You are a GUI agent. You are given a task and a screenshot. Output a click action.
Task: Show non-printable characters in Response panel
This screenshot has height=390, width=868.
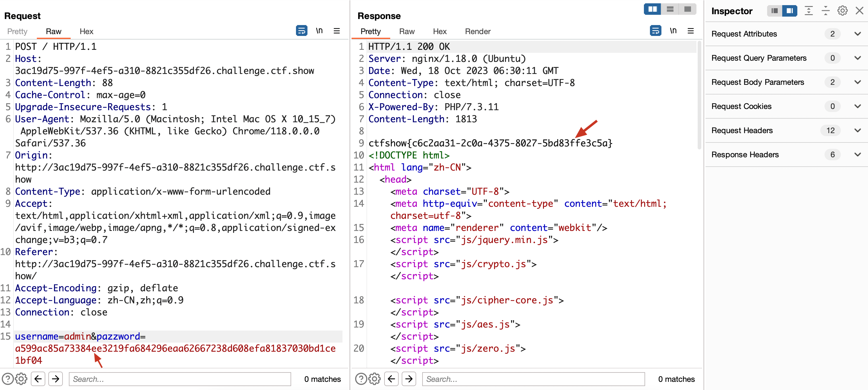pos(673,31)
